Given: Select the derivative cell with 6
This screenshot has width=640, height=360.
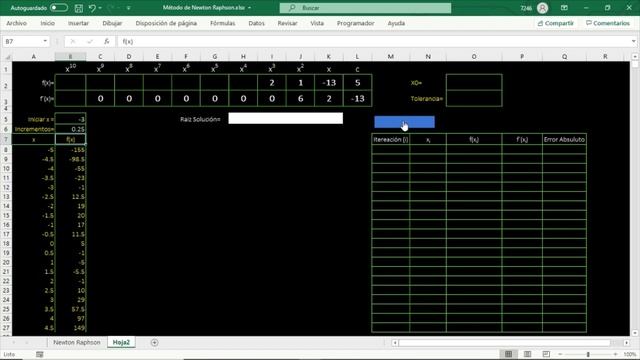Looking at the screenshot, I should [x=300, y=98].
